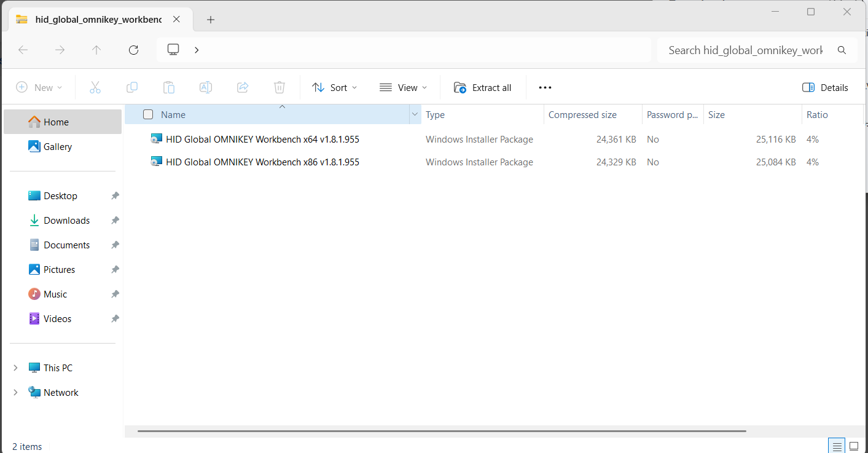The height and width of the screenshot is (453, 868).
Task: Open See more options ellipsis
Action: 545,87
